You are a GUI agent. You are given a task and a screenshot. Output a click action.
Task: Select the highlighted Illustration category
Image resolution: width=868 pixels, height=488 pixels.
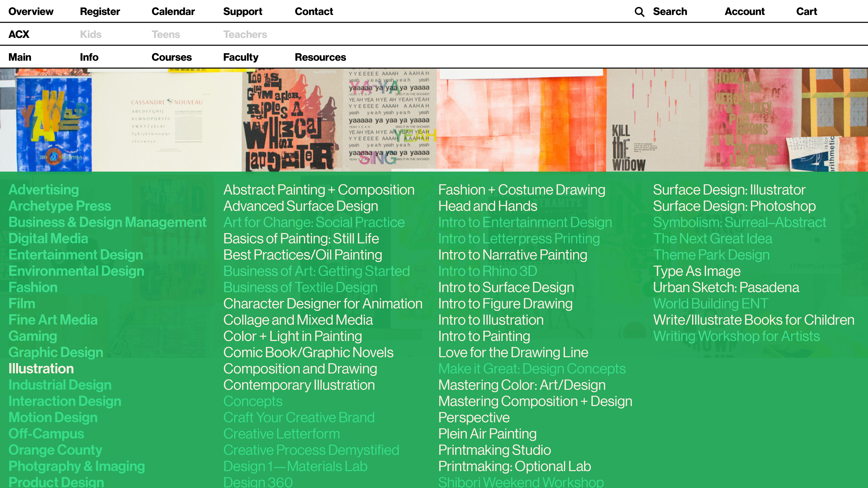[41, 369]
